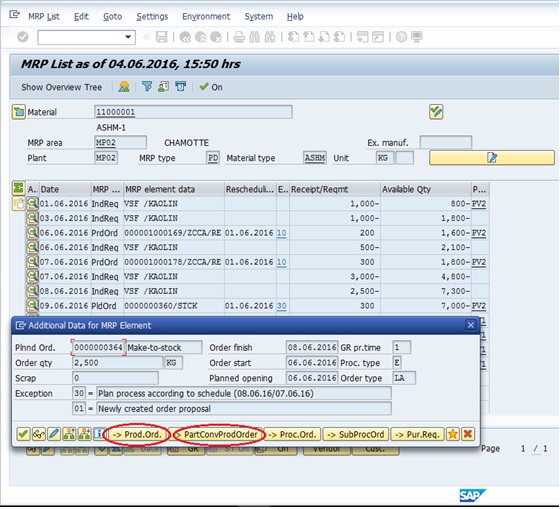The image size is (560, 509).
Task: Click the green Continue checkmark in dialog
Action: coord(23,434)
